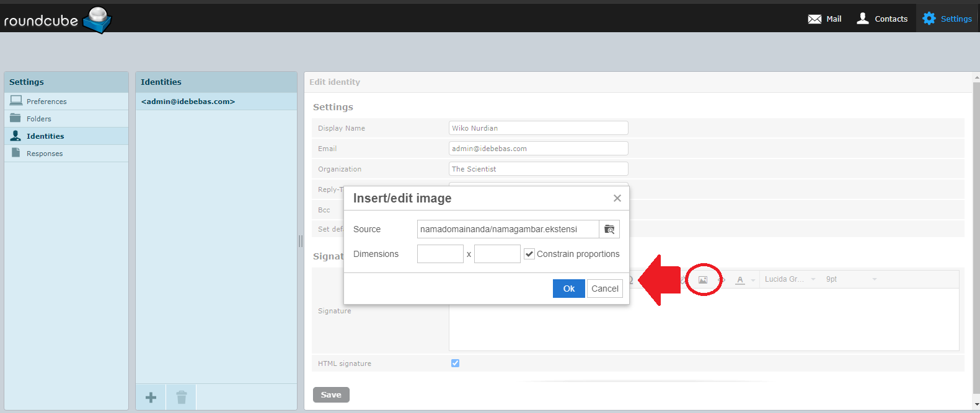Viewport: 980px width, 413px height.
Task: Open the 9pt font size dropdown
Action: (851, 279)
